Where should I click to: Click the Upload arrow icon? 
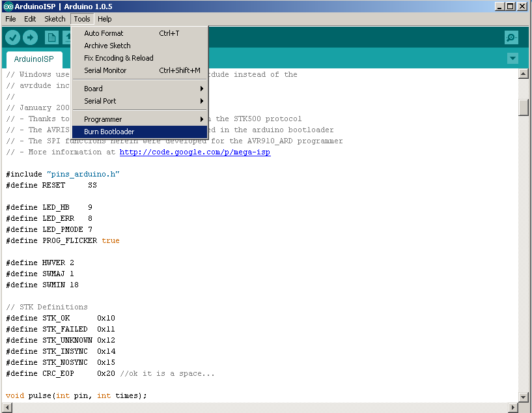point(30,37)
